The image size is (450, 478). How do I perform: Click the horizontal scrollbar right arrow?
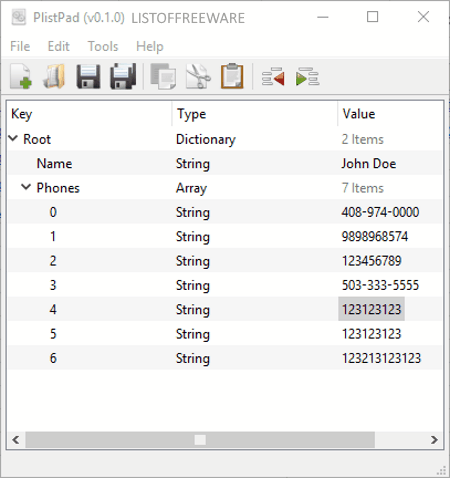(x=434, y=440)
